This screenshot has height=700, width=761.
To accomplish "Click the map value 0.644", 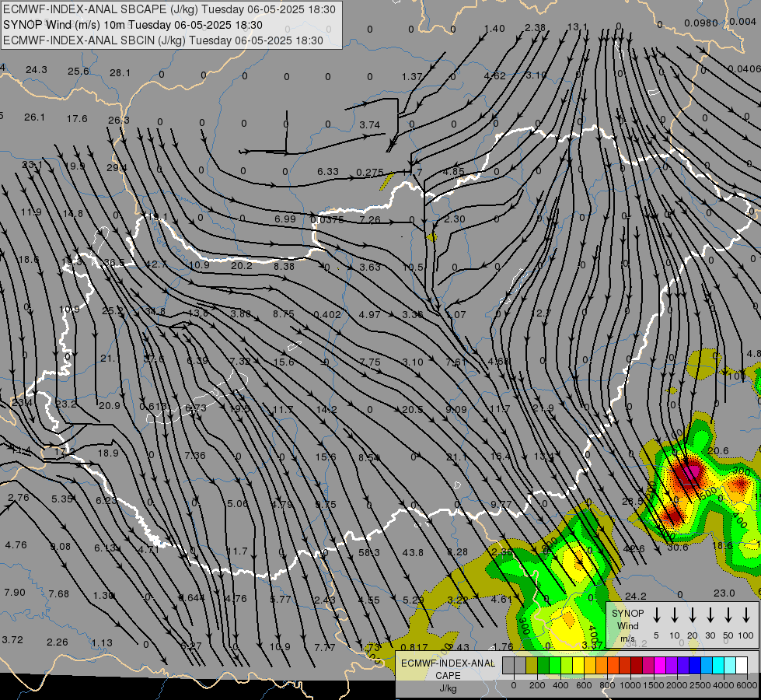I will [x=191, y=597].
